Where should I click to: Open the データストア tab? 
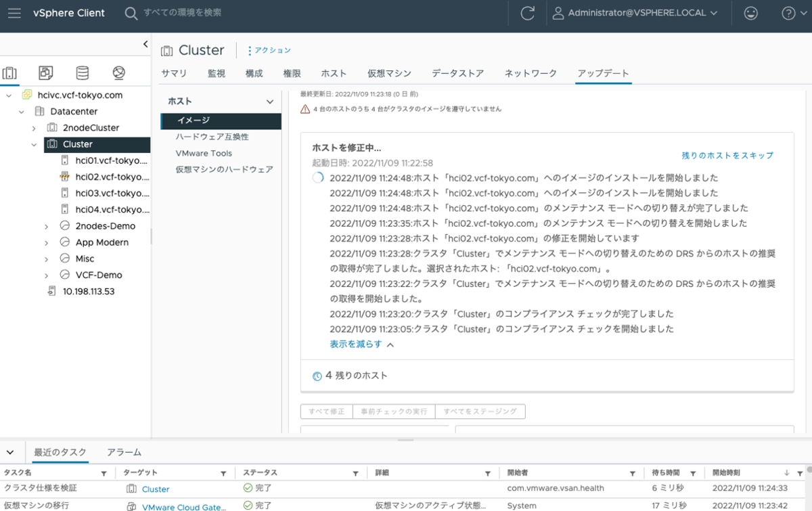[x=458, y=73]
